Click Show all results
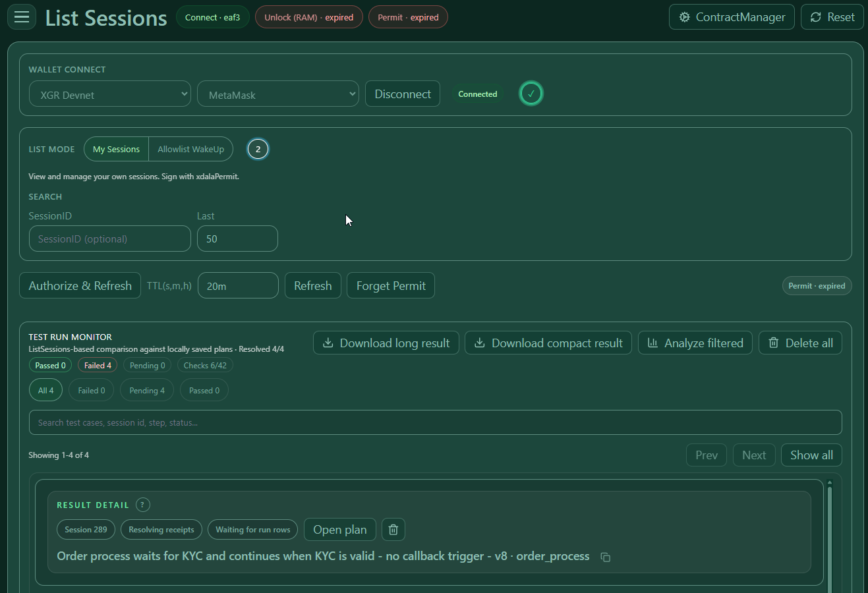 [x=811, y=455]
